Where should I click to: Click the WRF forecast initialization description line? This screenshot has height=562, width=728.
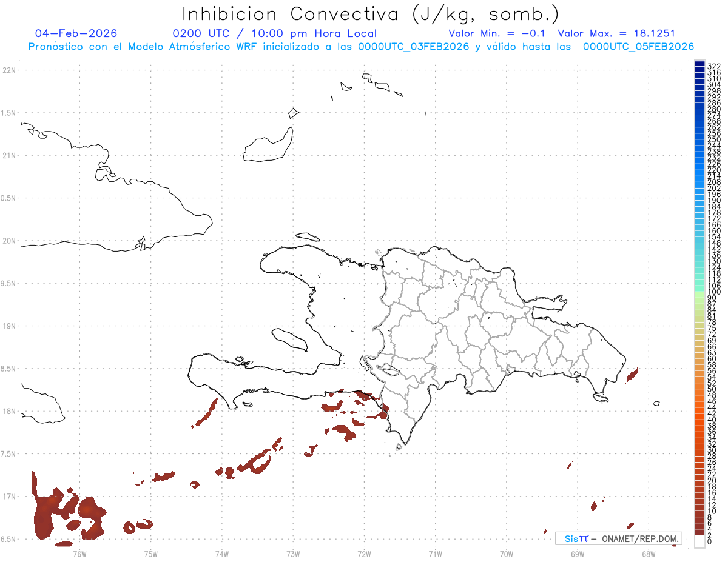click(x=362, y=47)
